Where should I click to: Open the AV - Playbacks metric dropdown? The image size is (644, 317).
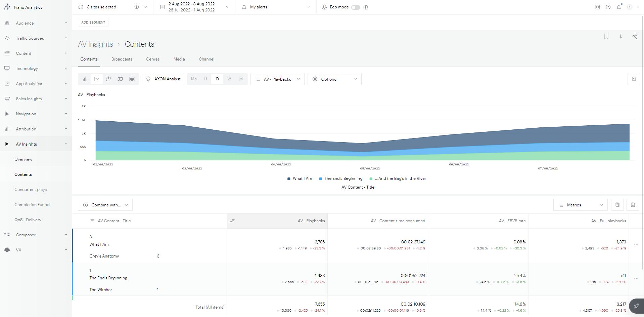coord(277,79)
